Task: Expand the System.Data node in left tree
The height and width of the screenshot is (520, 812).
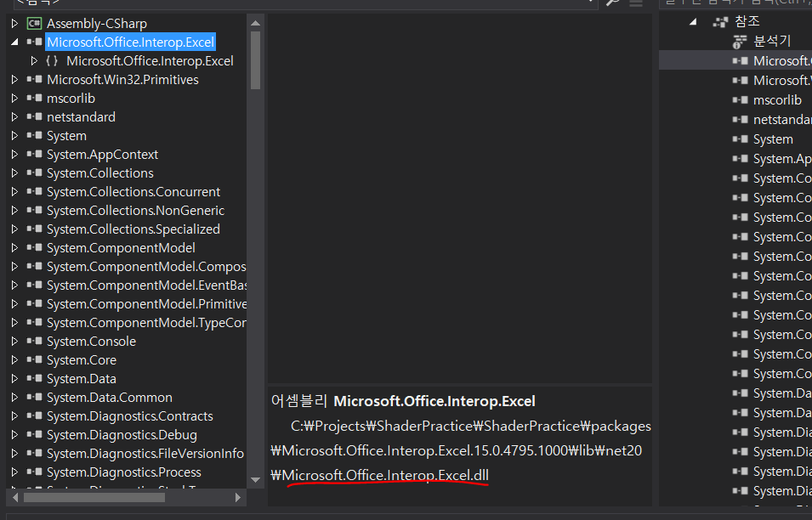Action: coord(14,378)
